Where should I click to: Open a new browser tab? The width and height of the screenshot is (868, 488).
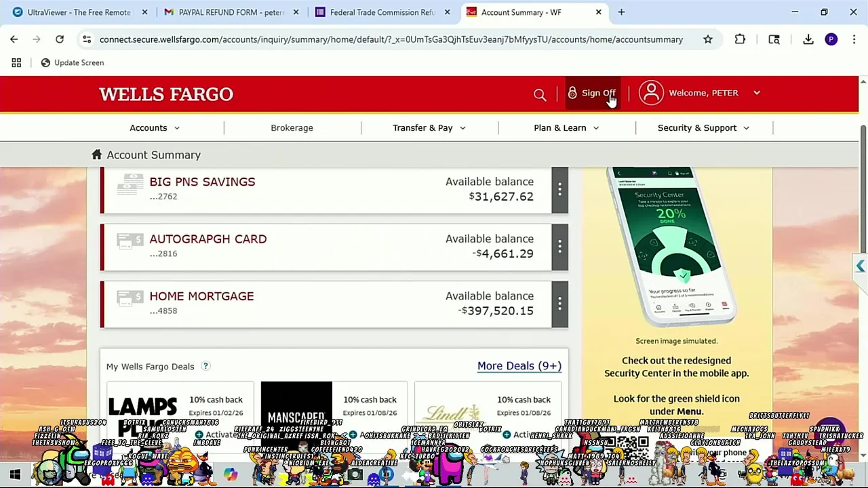[x=621, y=12]
